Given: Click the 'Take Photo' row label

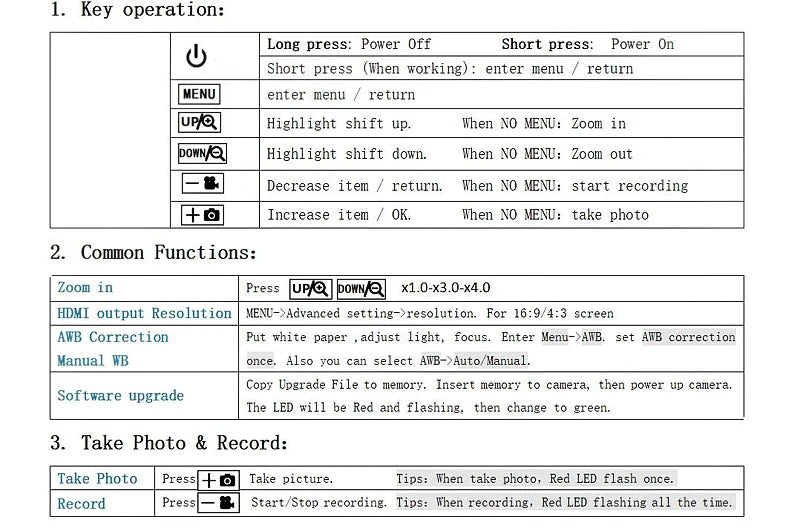Looking at the screenshot, I should click(97, 479).
